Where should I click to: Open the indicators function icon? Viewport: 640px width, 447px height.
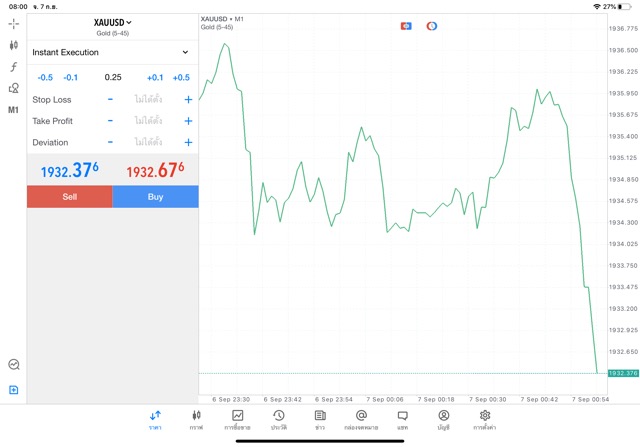(13, 67)
